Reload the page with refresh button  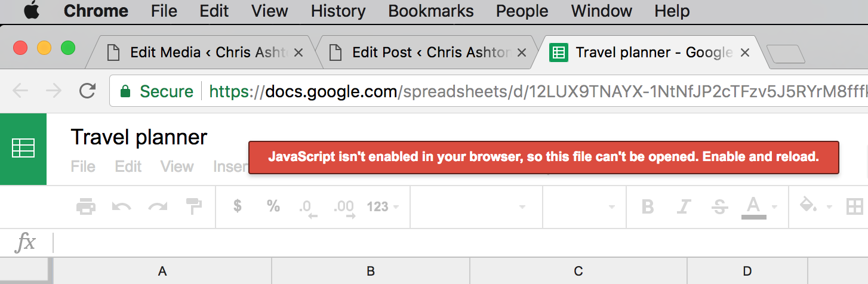88,91
